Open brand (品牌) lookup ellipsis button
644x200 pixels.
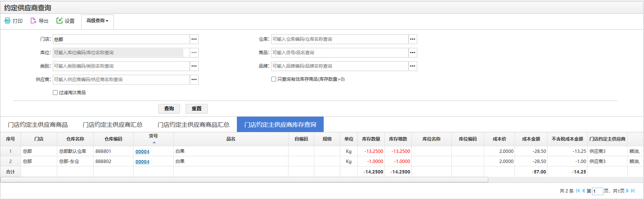412,66
